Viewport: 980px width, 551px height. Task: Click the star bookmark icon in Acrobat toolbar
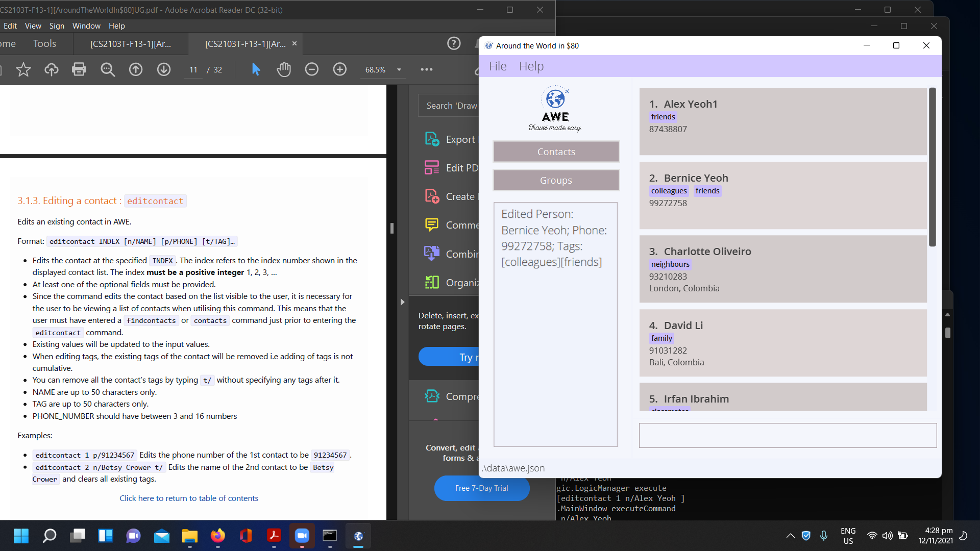click(x=23, y=69)
